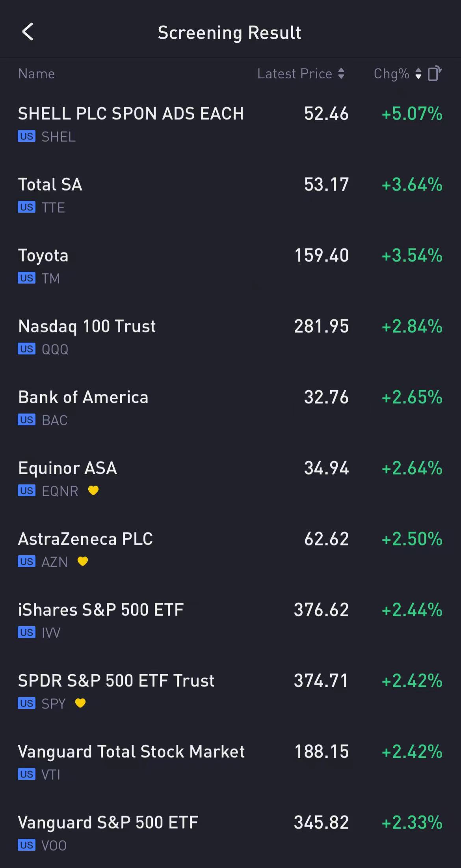The height and width of the screenshot is (868, 461).
Task: Open Nasdaq 100 Trust details
Action: [x=87, y=326]
